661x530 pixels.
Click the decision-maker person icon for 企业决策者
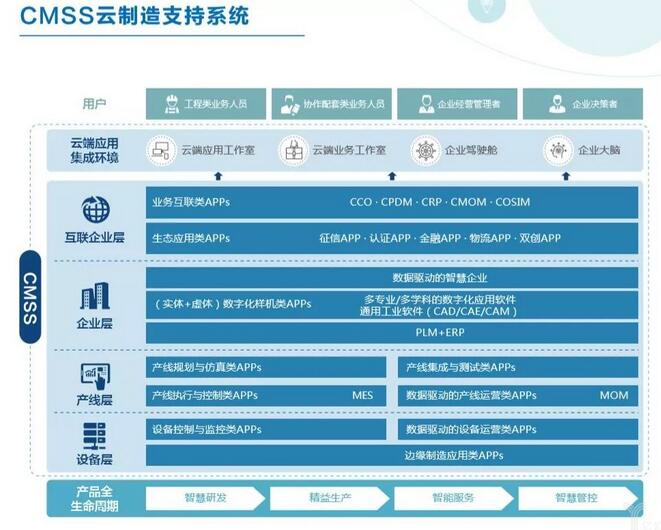(x=557, y=104)
